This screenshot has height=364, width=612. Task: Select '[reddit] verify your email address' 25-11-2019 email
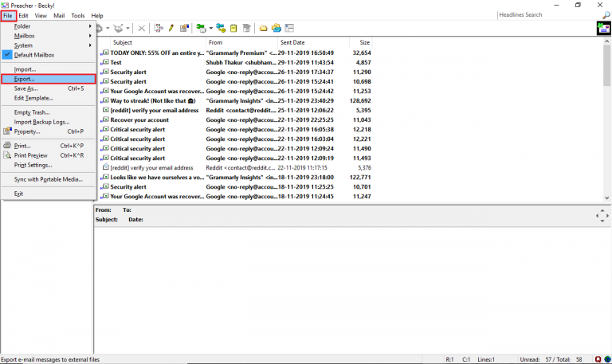tap(235, 110)
